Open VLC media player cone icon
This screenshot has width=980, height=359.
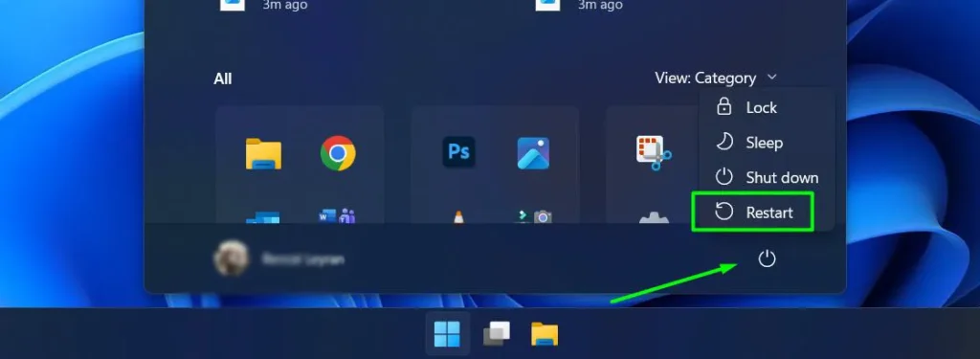[458, 217]
